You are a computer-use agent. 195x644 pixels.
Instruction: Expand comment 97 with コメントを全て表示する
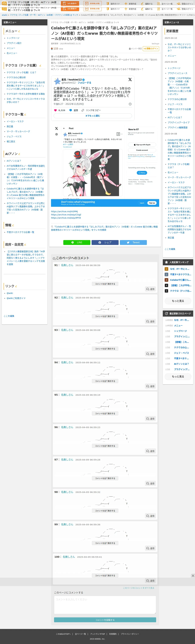pos(105,478)
